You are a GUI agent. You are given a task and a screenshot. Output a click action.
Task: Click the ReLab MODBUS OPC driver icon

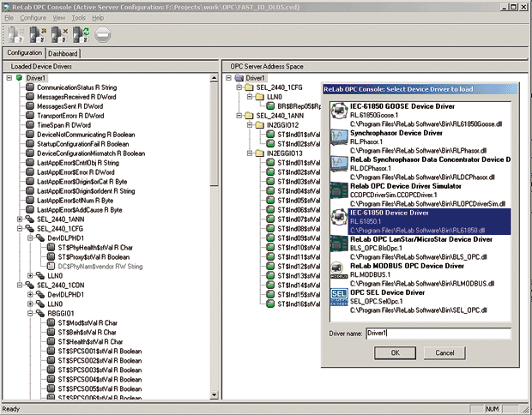(339, 270)
